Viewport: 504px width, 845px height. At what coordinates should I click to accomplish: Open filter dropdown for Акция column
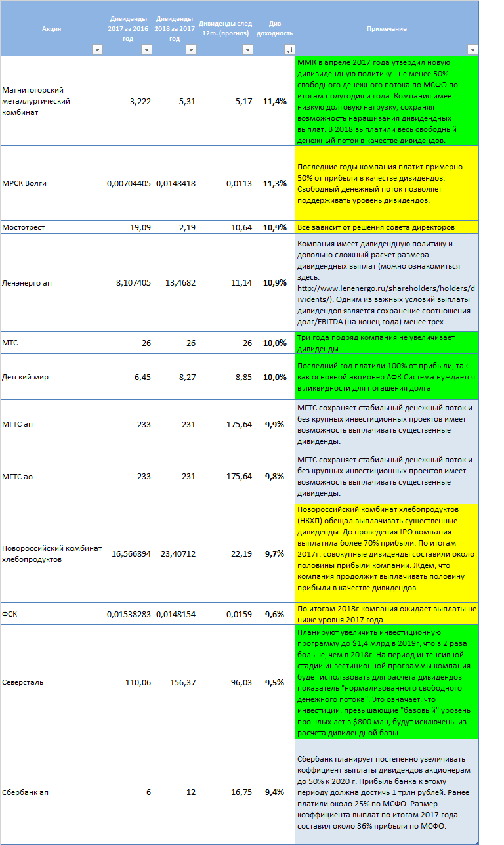97,50
